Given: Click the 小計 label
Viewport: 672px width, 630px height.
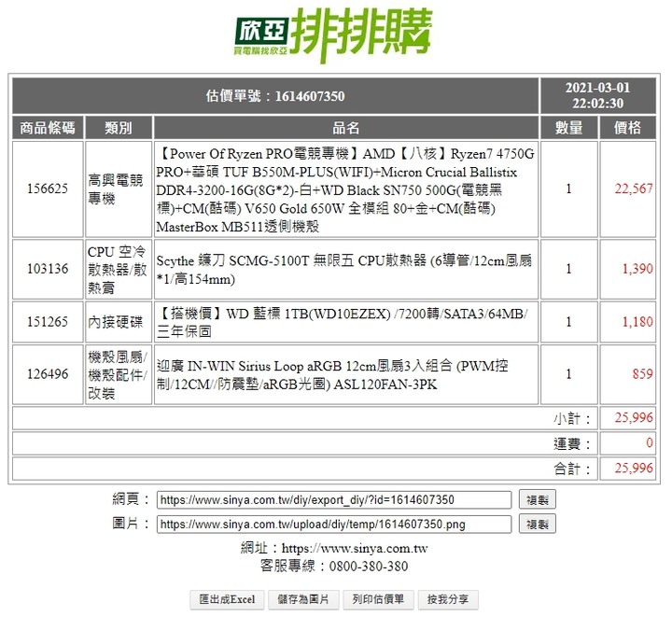Looking at the screenshot, I should (572, 419).
